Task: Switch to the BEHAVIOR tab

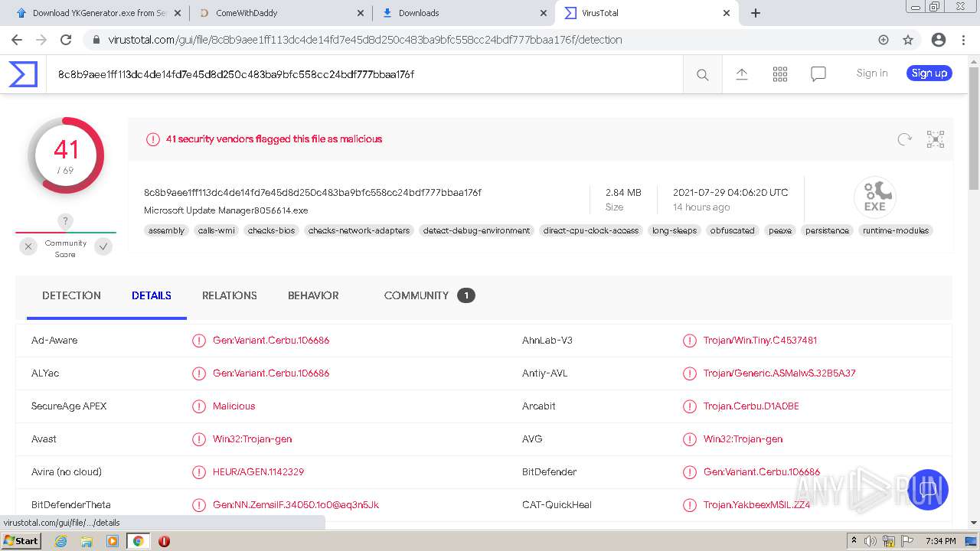Action: click(x=313, y=295)
